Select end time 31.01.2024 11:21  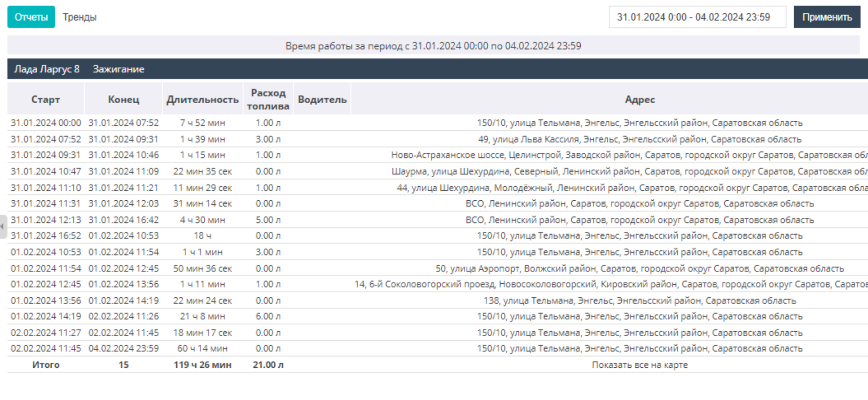point(123,187)
